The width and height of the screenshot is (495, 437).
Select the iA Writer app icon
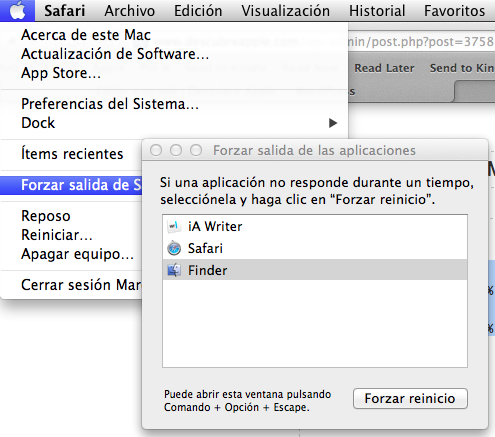174,226
